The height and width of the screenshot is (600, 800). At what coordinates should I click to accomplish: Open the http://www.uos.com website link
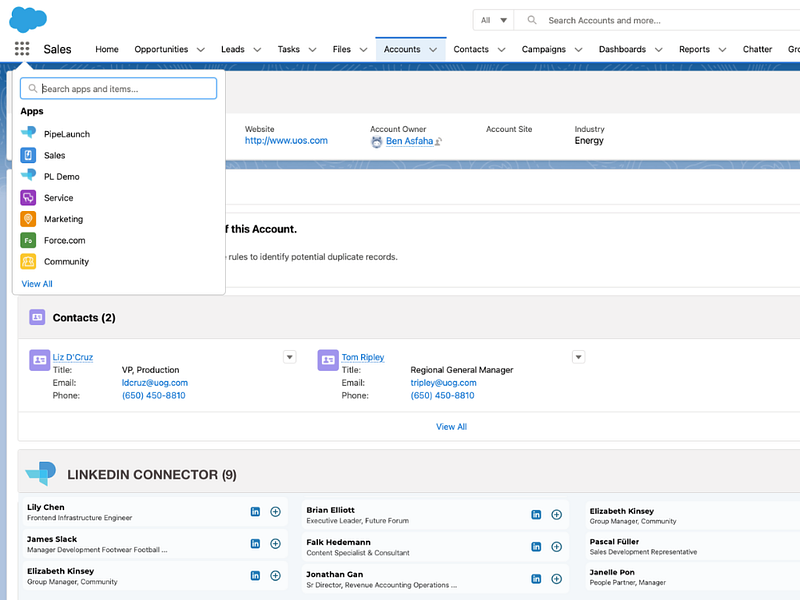(x=286, y=141)
